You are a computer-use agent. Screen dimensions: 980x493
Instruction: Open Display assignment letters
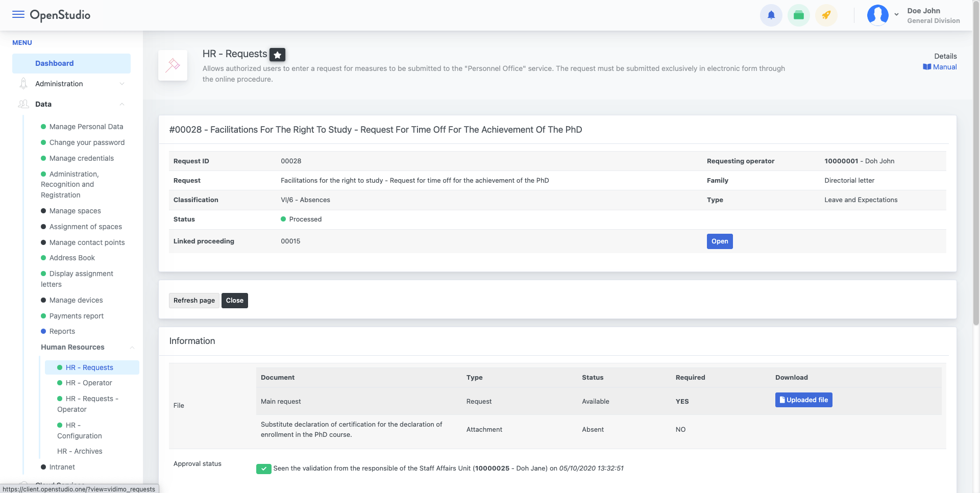point(77,279)
